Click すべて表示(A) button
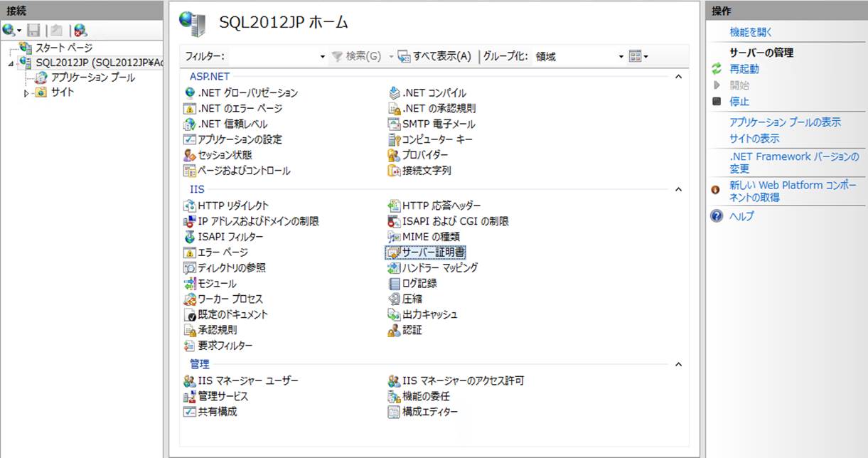Screen dimensions: 868x458 click(x=434, y=56)
